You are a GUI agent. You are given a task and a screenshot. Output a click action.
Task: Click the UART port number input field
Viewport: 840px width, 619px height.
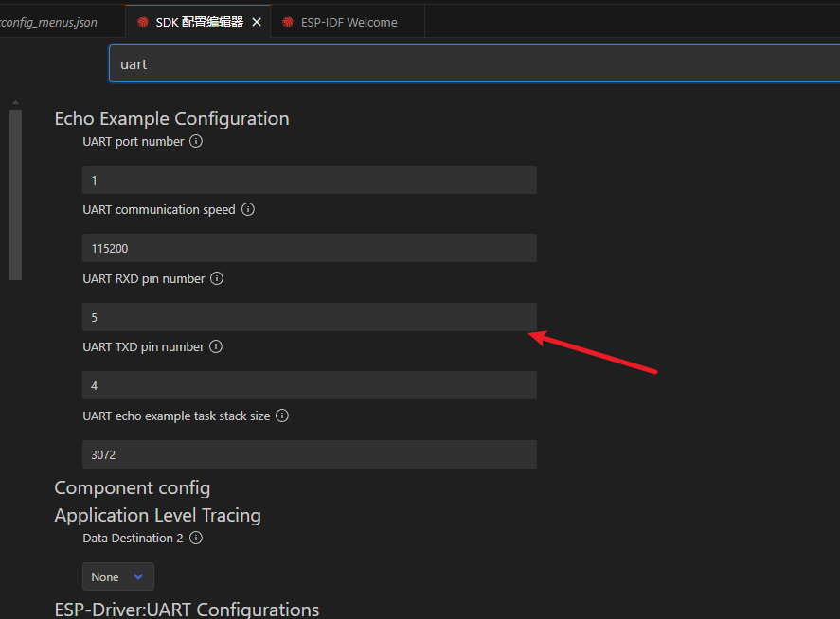pos(310,181)
